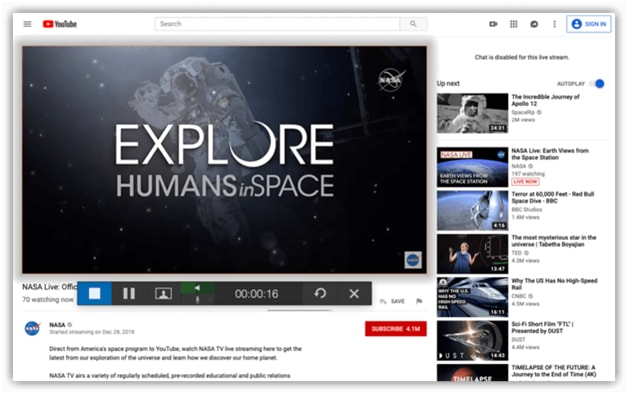Restart the recording with the circular arrow
This screenshot has height=394, width=628.
click(320, 293)
